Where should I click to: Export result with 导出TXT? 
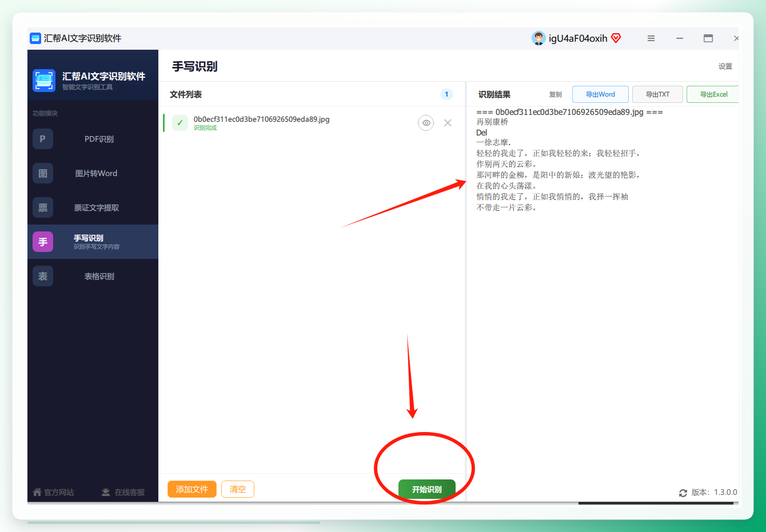657,94
